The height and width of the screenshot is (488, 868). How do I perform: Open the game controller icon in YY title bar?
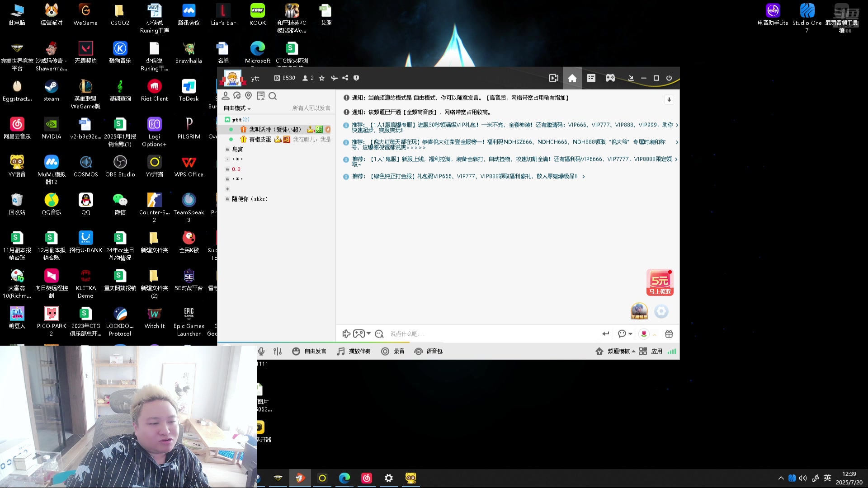610,78
